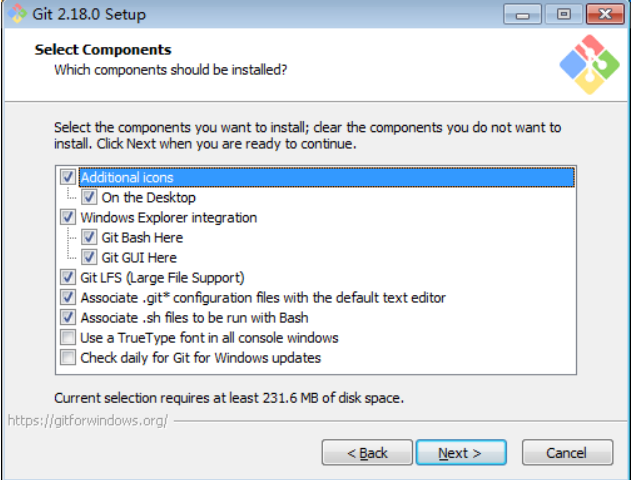Uncheck the Git Bash Here option
This screenshot has width=631, height=480.
tap(89, 237)
